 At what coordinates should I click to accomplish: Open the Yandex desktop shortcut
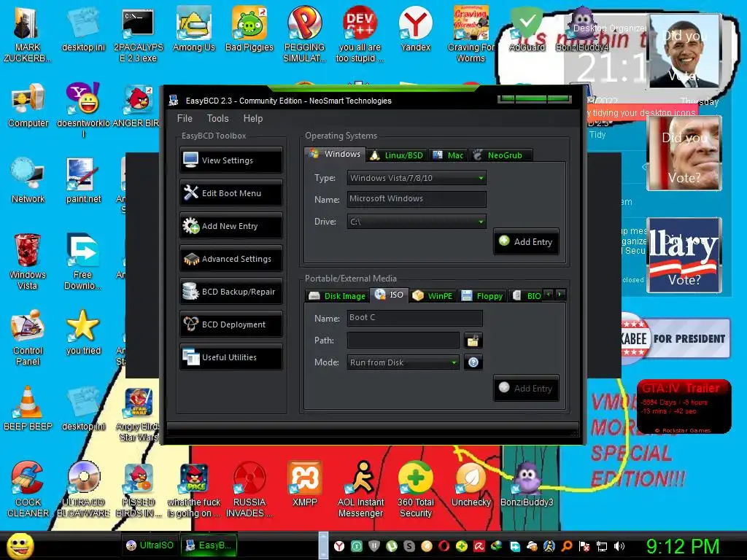pos(415,29)
